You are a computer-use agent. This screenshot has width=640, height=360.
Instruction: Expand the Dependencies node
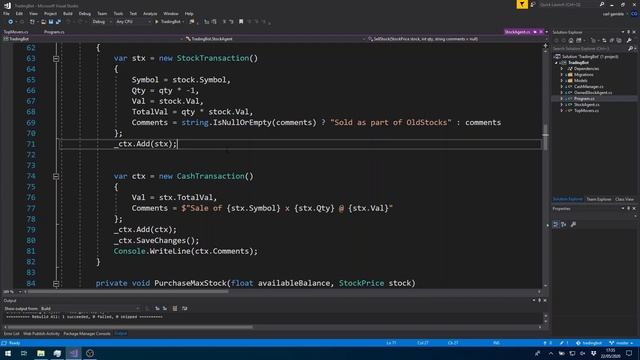pyautogui.click(x=562, y=69)
